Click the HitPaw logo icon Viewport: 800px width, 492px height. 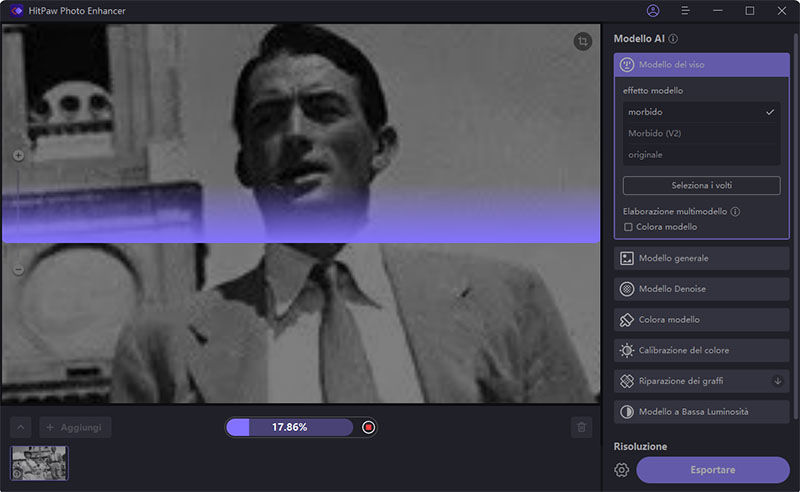(x=16, y=11)
